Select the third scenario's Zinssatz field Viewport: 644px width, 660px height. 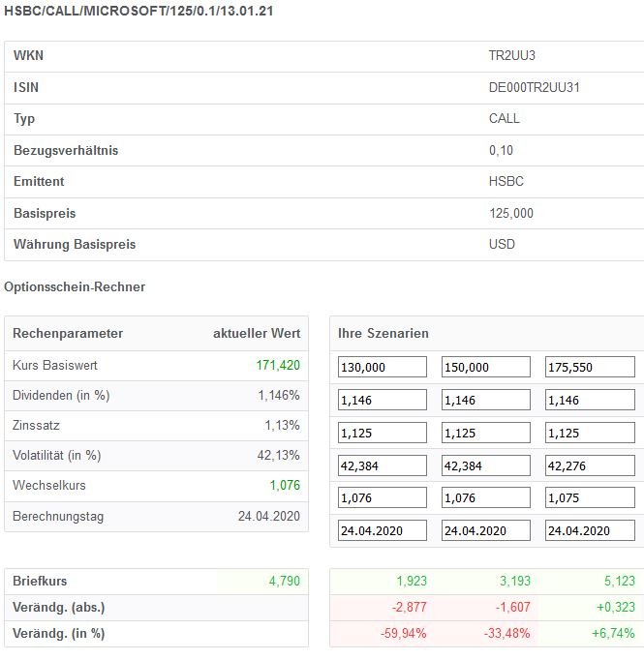point(590,432)
